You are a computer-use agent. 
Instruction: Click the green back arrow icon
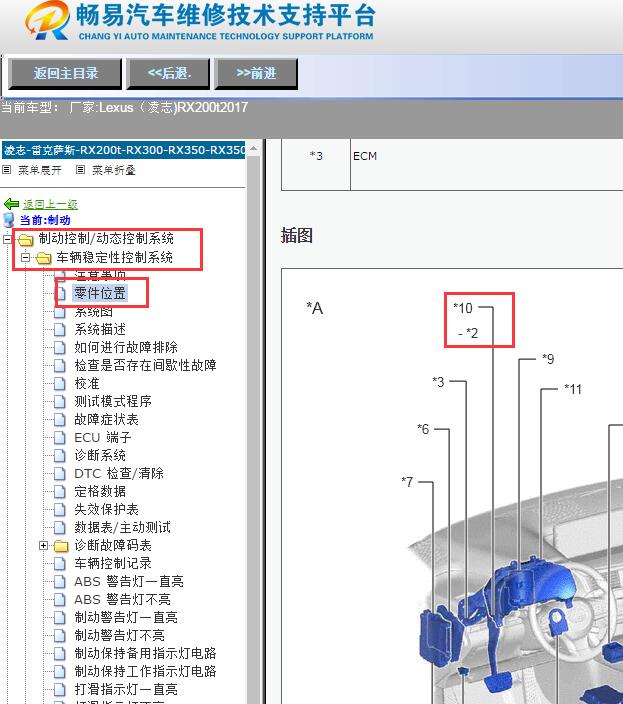tap(11, 204)
